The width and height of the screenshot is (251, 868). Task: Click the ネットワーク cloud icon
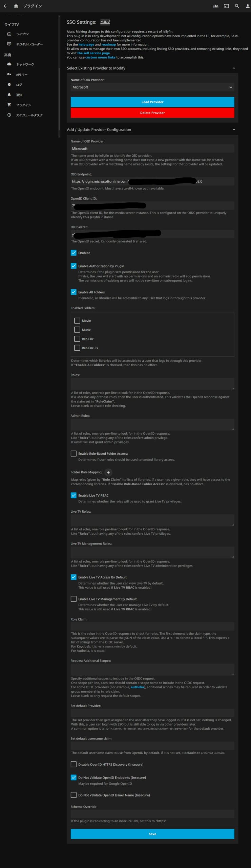pos(9,64)
